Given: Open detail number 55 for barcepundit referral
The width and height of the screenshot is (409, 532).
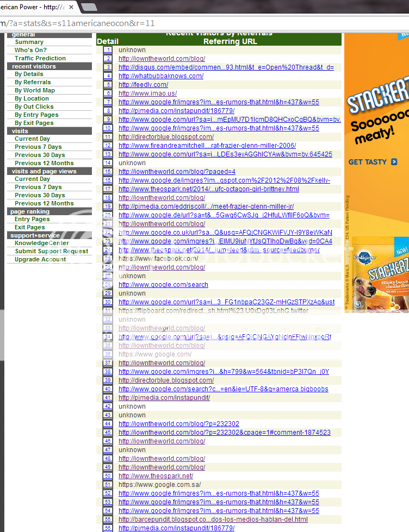Looking at the screenshot, I should (108, 520).
